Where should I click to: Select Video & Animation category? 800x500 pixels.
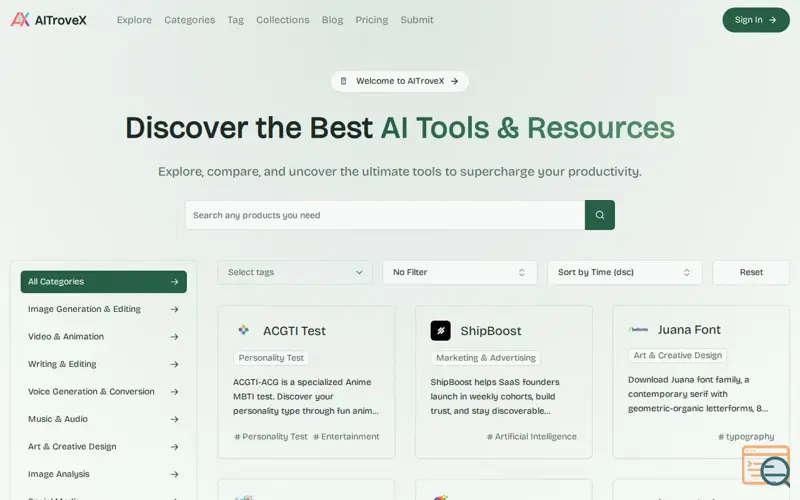point(104,337)
